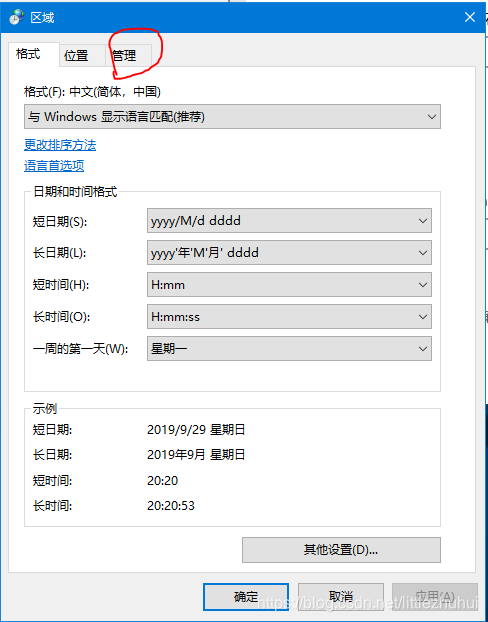
Task: Expand the 短时间 format dropdown
Action: (289, 285)
